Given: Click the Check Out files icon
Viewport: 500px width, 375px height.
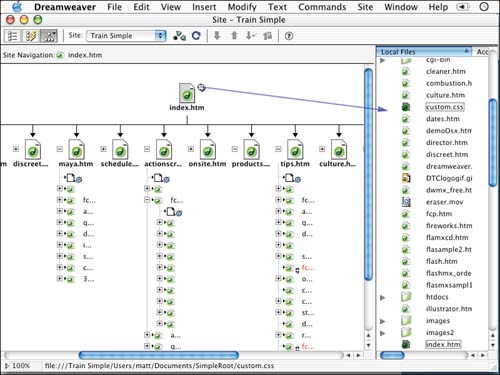Looking at the screenshot, I should [251, 35].
